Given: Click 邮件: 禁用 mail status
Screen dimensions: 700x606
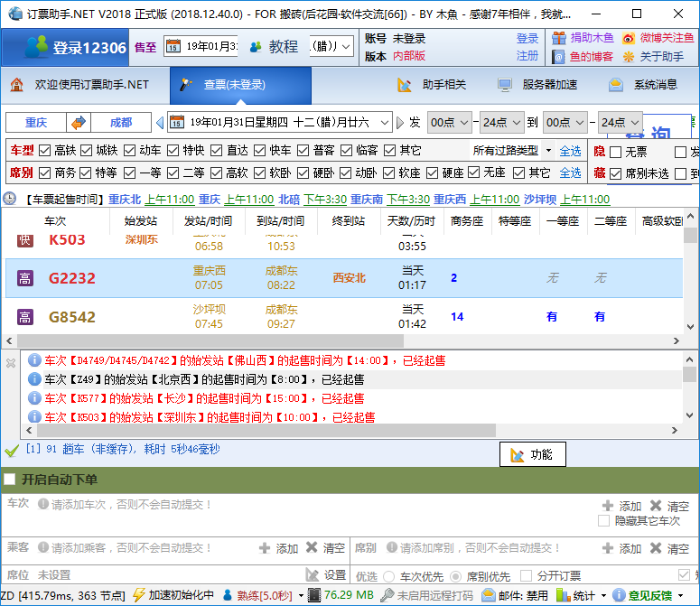Looking at the screenshot, I should click(515, 595).
